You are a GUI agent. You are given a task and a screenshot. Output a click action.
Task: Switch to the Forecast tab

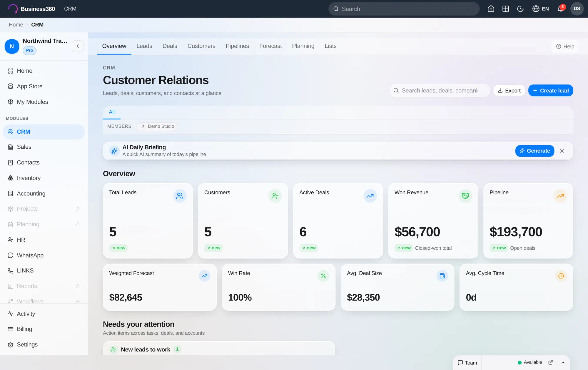click(x=270, y=46)
